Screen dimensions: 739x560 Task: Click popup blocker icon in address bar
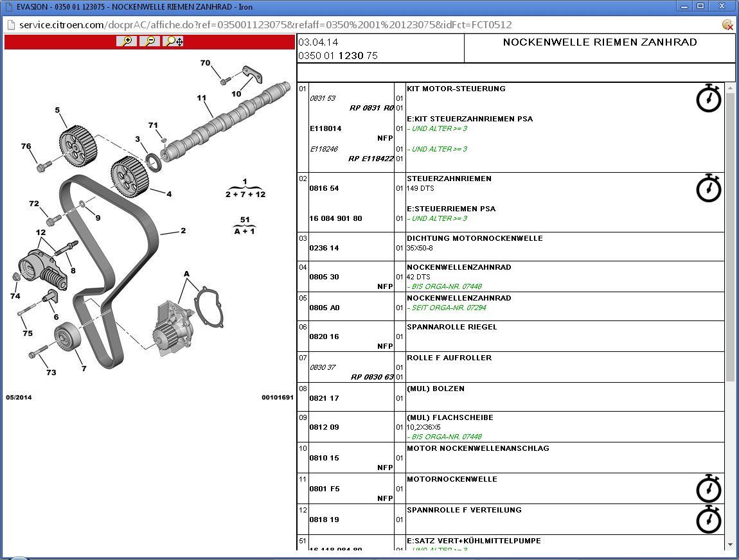(727, 25)
